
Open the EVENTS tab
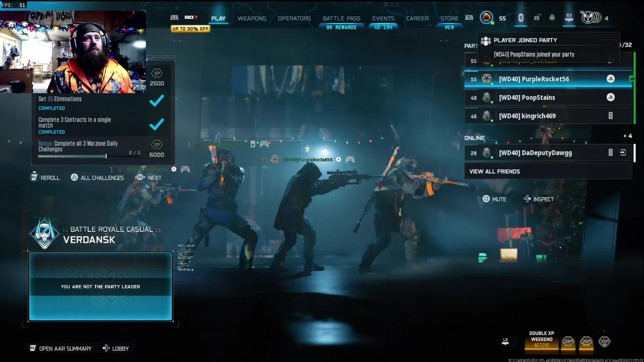pyautogui.click(x=383, y=19)
